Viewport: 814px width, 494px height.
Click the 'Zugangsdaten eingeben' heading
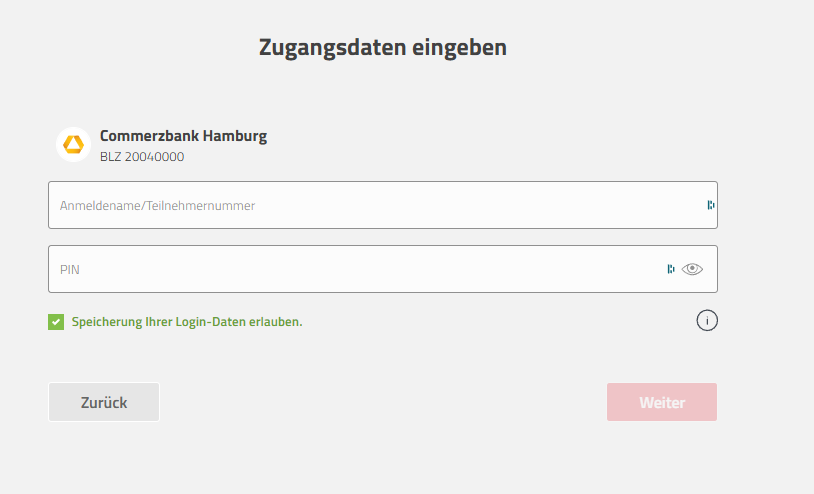[x=383, y=48]
